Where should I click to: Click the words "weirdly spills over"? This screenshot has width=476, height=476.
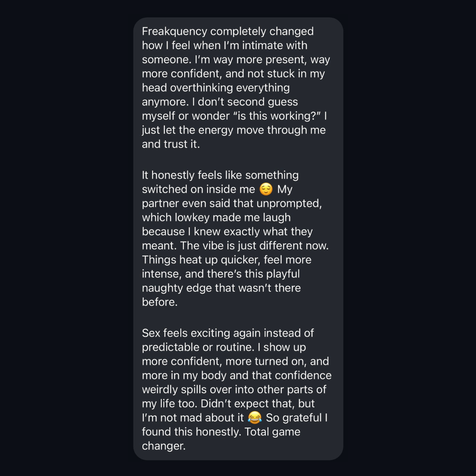coord(190,389)
